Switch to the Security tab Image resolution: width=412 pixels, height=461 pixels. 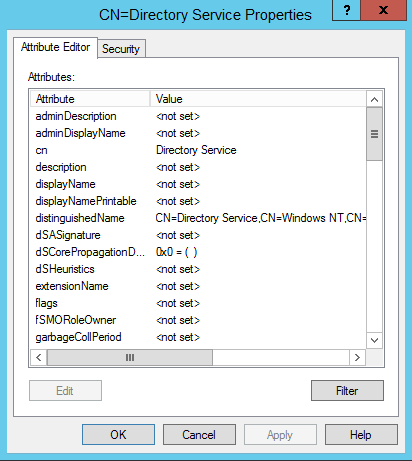(121, 49)
